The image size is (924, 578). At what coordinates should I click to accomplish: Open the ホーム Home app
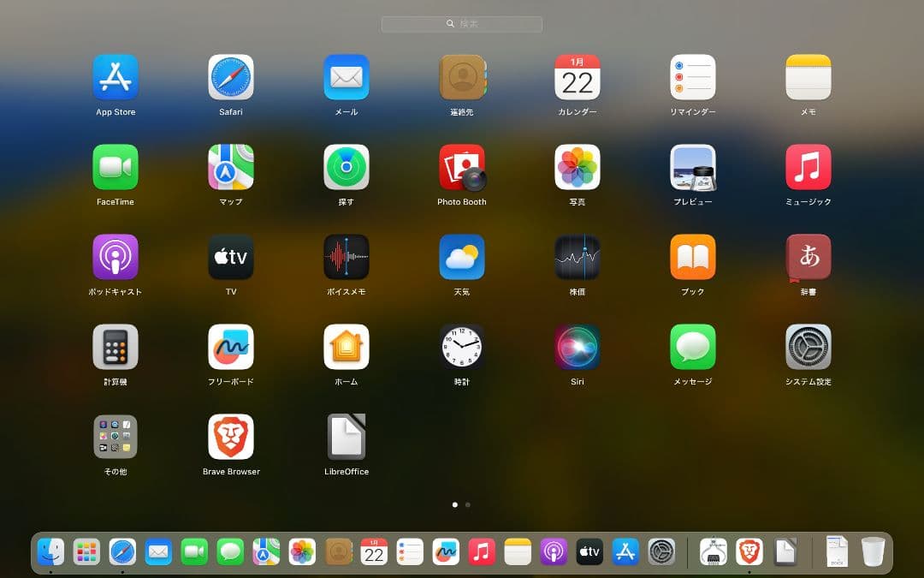pyautogui.click(x=346, y=348)
